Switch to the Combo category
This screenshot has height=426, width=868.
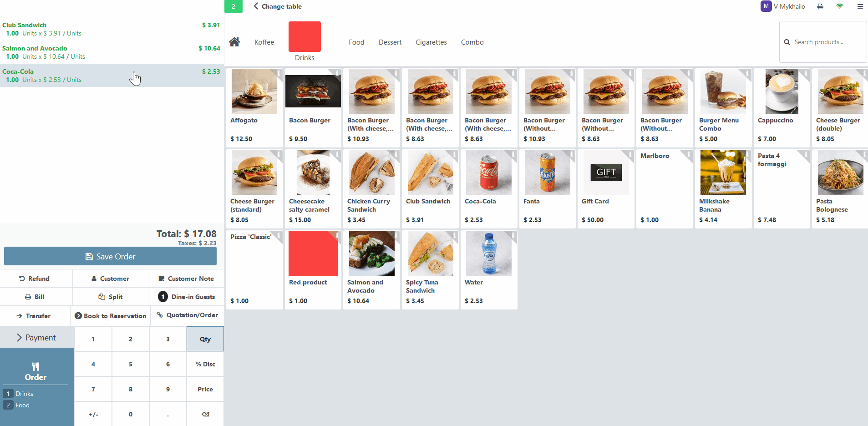(472, 42)
